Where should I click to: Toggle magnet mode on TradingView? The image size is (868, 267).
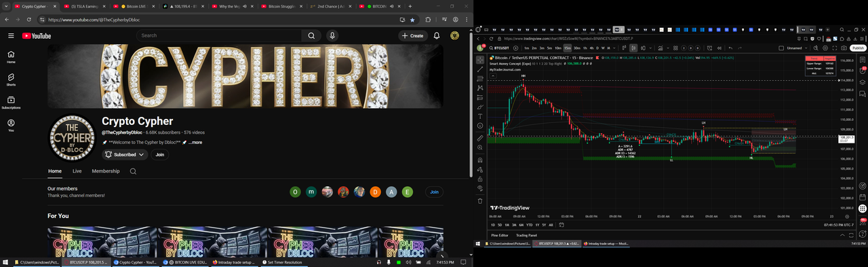point(480,160)
